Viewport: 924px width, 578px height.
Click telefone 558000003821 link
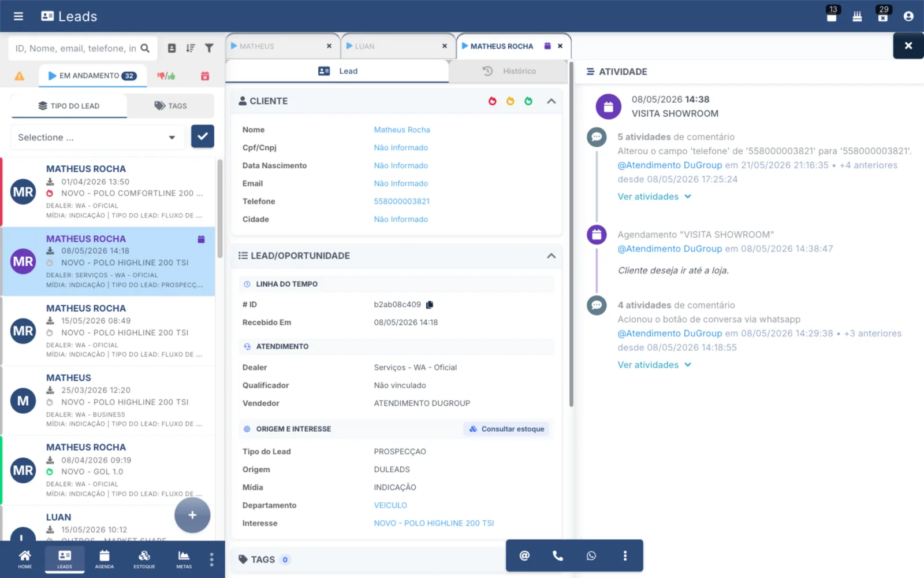pyautogui.click(x=402, y=202)
